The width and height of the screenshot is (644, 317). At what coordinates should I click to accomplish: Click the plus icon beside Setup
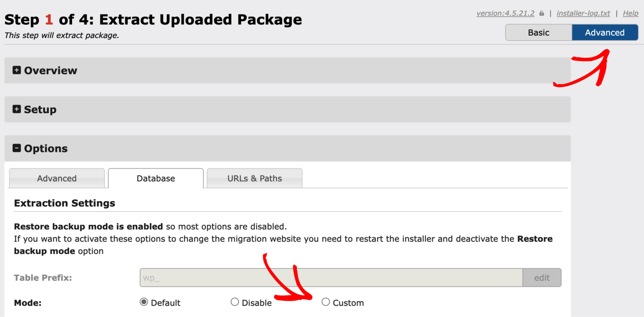(x=17, y=109)
